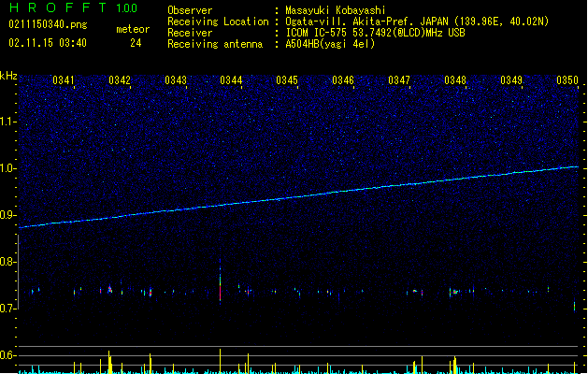Click the 0.7 kHz frequency label

pos(7,309)
